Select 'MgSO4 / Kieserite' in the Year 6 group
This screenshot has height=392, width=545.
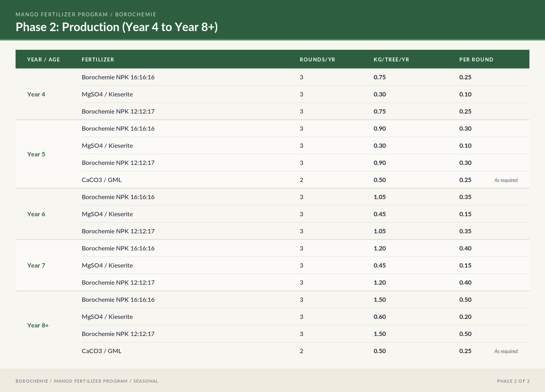[x=107, y=214]
